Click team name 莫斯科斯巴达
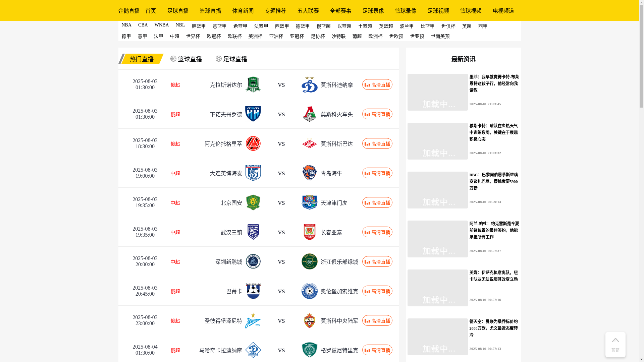Viewport: 644px width, 362px height. point(336,144)
